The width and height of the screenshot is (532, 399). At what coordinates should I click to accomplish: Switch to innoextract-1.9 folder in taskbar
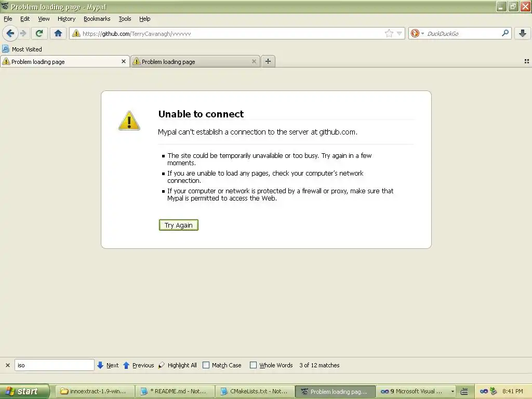pyautogui.click(x=95, y=392)
